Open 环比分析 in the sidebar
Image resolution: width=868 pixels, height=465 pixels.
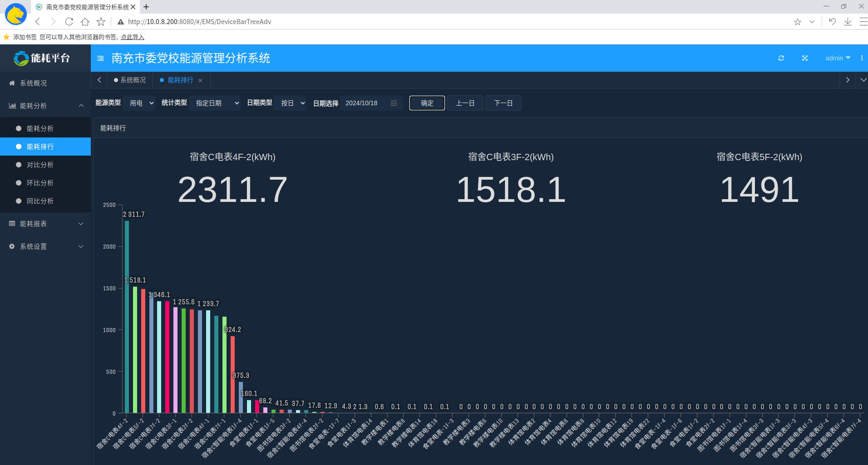click(x=45, y=183)
